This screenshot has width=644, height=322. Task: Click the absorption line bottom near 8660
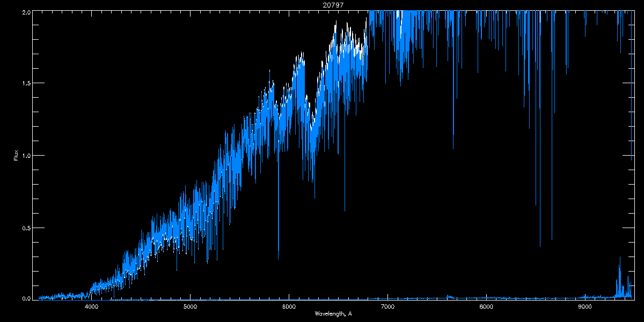pyautogui.click(x=552, y=239)
